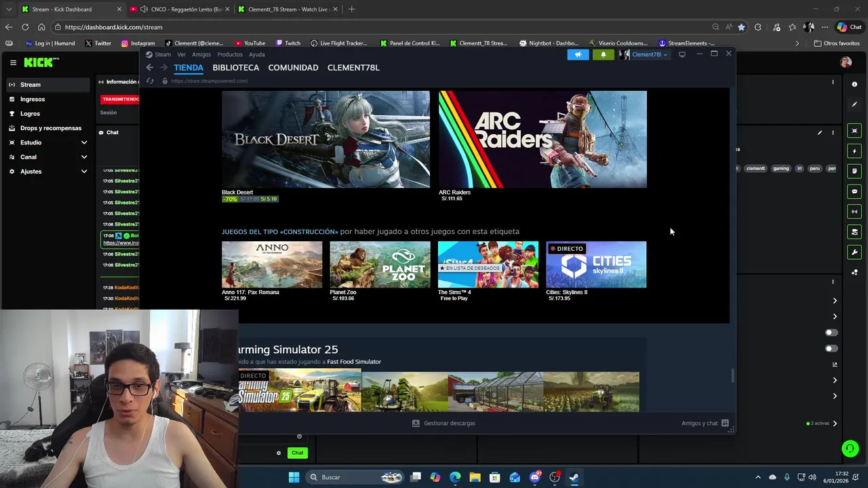Open the wrench tool in Kick rail
Image resolution: width=868 pixels, height=488 pixels.
pos(854,252)
